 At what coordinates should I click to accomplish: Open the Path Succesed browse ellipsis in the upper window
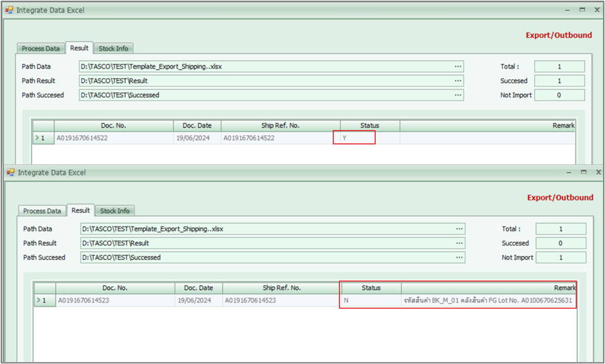pos(458,95)
